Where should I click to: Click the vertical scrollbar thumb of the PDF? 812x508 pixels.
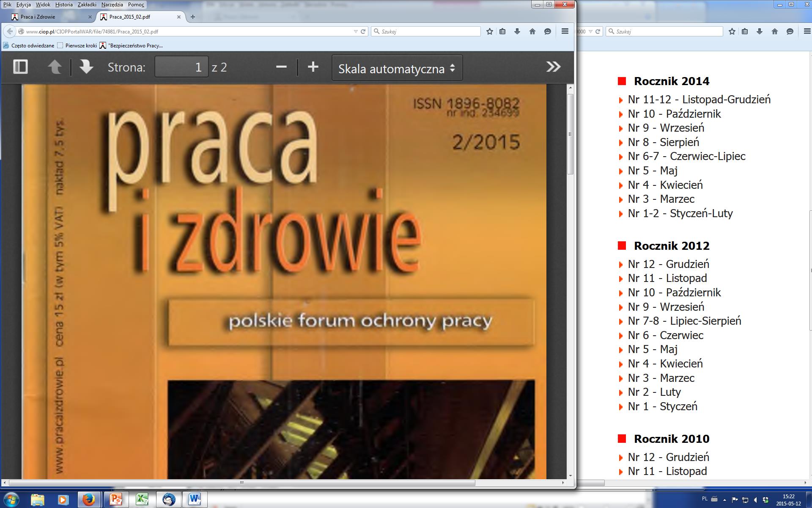[570, 134]
